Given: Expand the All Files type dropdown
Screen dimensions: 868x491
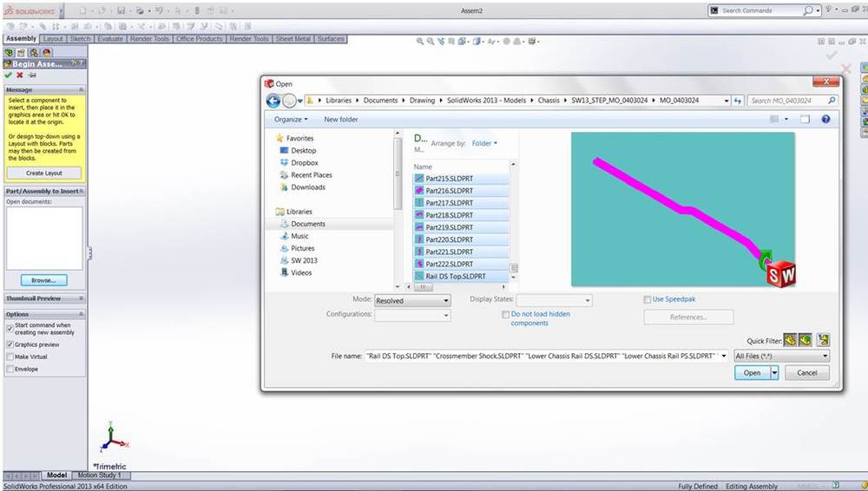Looking at the screenshot, I should pyautogui.click(x=781, y=356).
